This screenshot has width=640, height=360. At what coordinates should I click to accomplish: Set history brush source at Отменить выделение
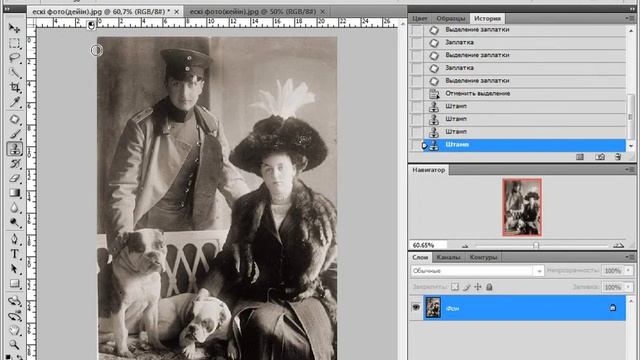click(x=417, y=93)
